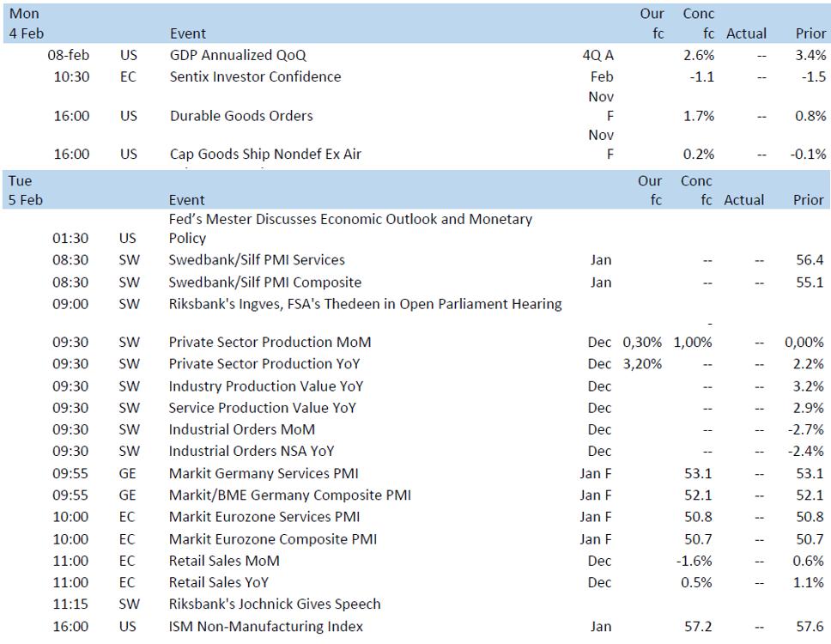Click 'Swedbank/Silf PMI Services' event

pyautogui.click(x=257, y=259)
